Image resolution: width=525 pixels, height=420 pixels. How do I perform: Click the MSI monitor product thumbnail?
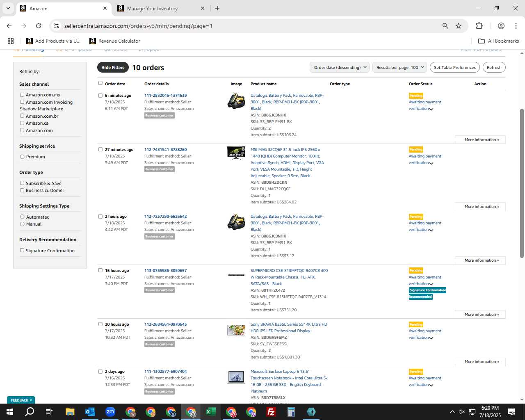pyautogui.click(x=236, y=153)
